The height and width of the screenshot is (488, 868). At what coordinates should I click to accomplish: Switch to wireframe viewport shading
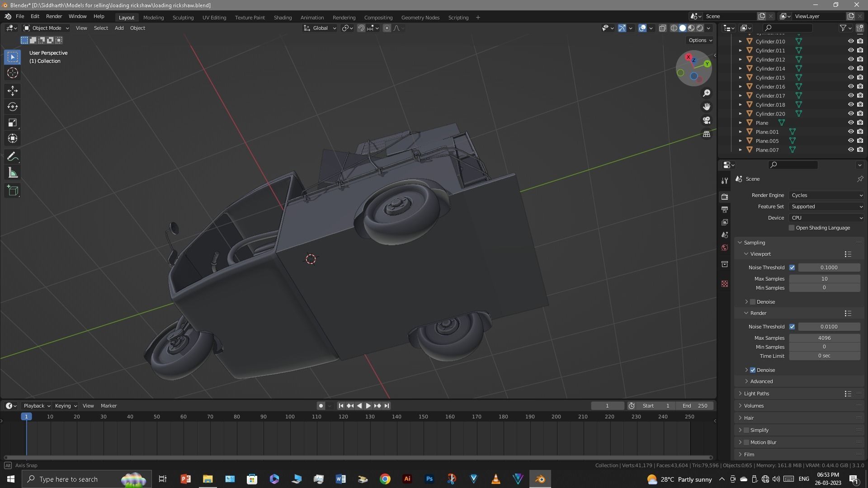[674, 28]
